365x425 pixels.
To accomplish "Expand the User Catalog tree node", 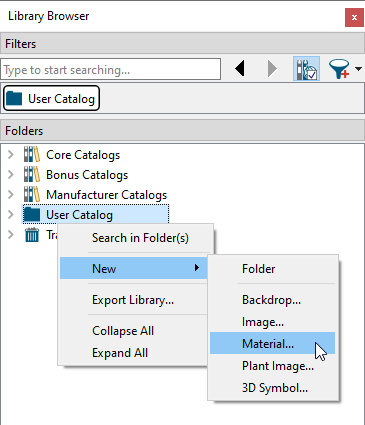I will (11, 215).
